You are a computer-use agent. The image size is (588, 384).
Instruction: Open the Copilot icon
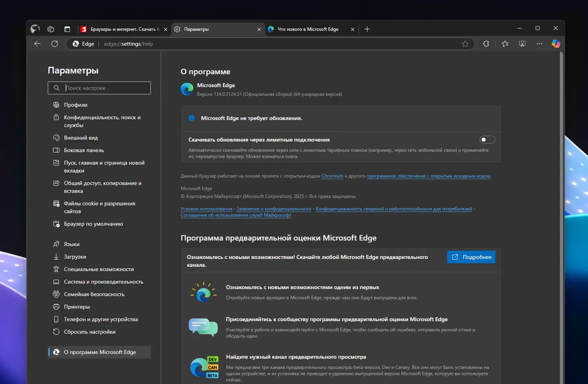pos(556,44)
